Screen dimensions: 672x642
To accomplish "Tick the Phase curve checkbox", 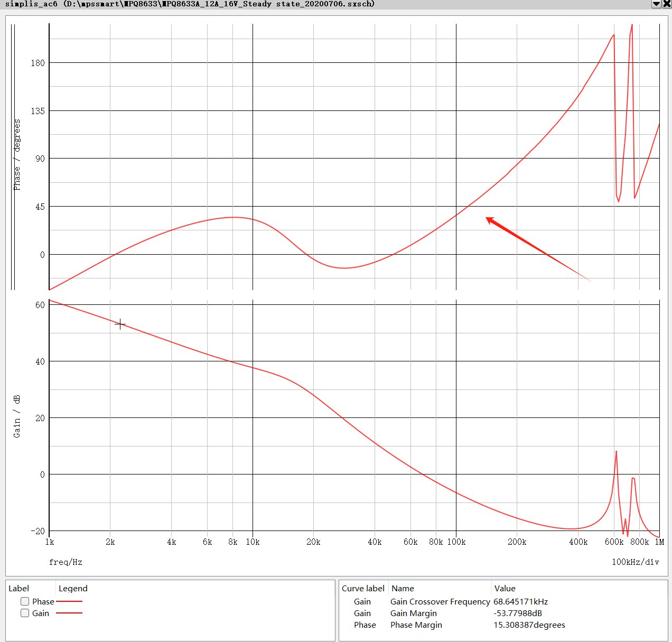I will pyautogui.click(x=25, y=601).
